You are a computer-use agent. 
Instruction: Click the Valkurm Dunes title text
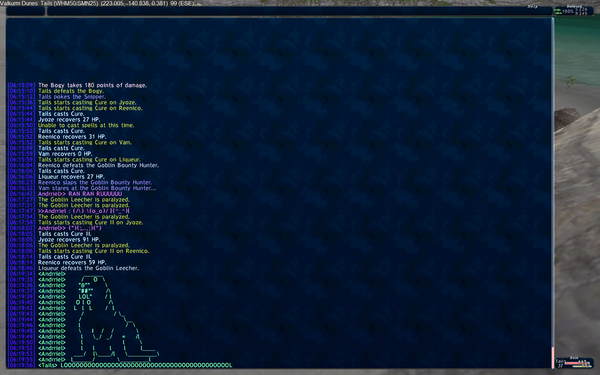point(19,3)
